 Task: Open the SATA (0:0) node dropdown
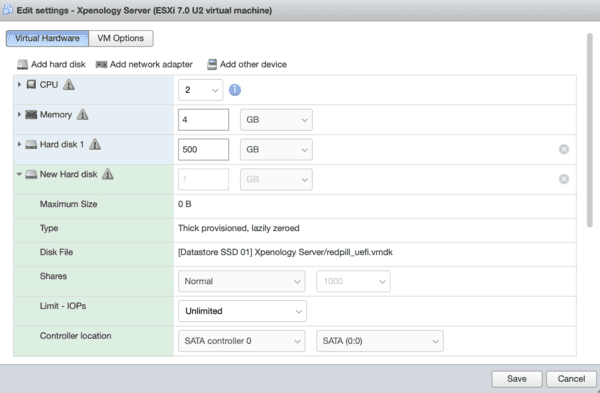point(380,341)
